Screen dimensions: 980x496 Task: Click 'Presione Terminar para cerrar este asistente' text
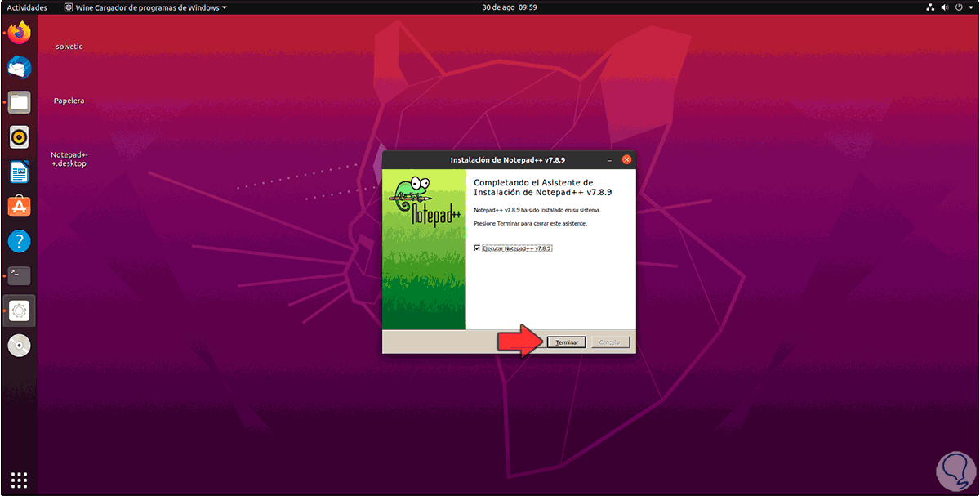[530, 223]
